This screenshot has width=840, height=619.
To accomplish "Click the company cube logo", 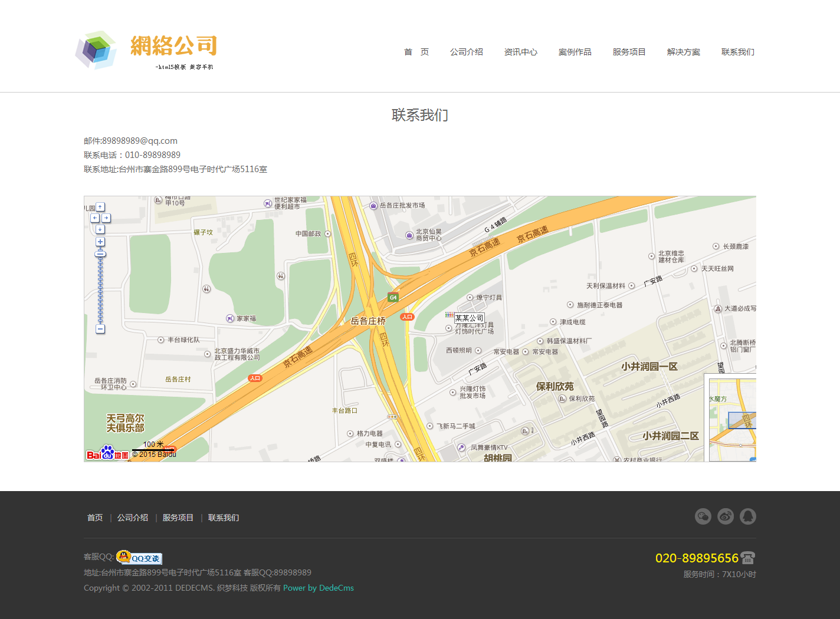I will coord(96,50).
